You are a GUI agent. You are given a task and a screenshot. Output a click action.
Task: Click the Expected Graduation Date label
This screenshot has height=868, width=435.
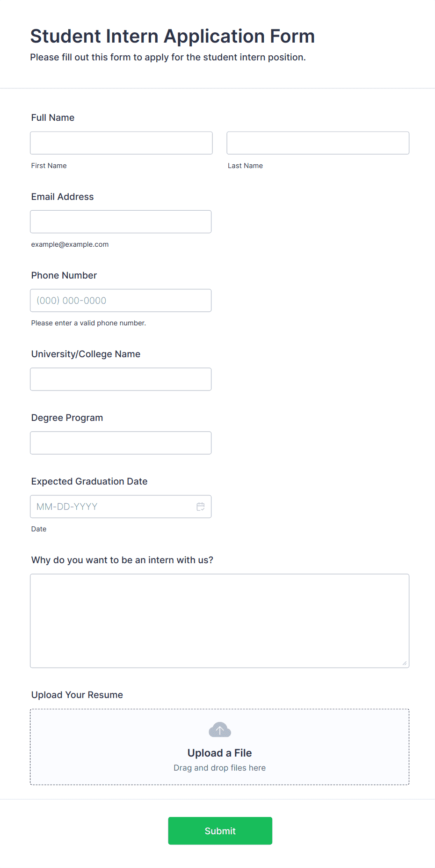click(89, 481)
